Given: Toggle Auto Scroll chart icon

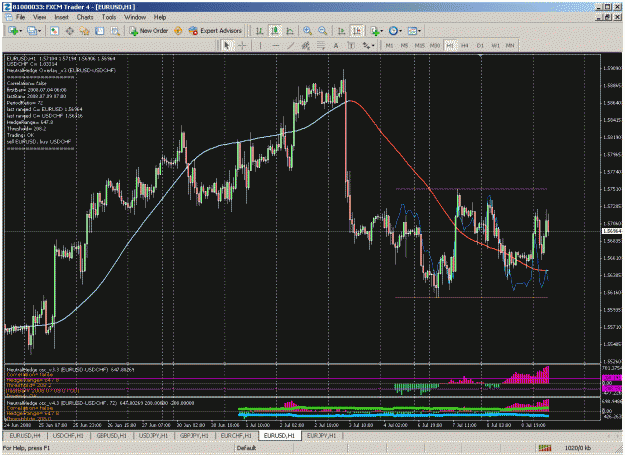Looking at the screenshot, I should point(341,31).
